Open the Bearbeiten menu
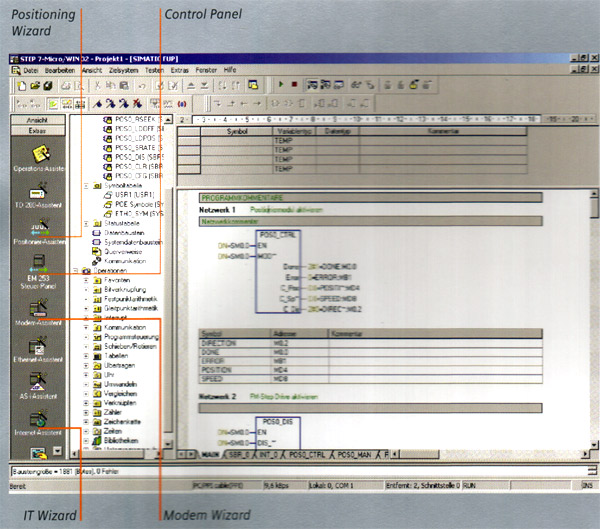600x529 pixels. (x=60, y=70)
